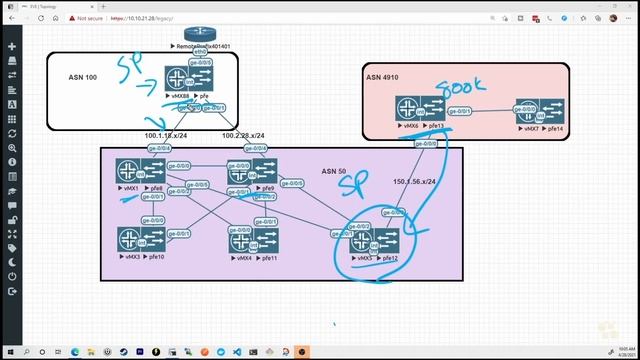
Task: Select the vMX7 router node
Action: tap(528, 111)
